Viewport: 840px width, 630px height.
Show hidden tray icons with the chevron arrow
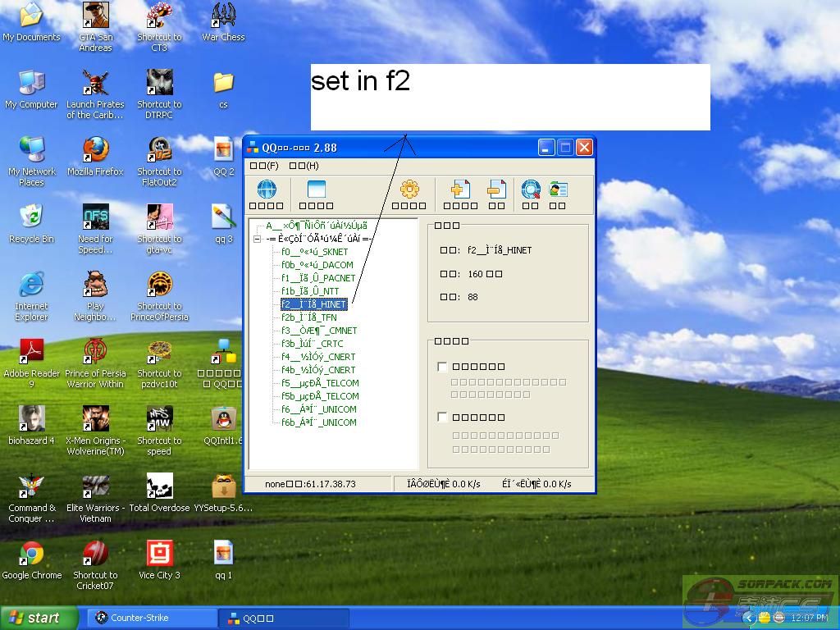coord(749,619)
